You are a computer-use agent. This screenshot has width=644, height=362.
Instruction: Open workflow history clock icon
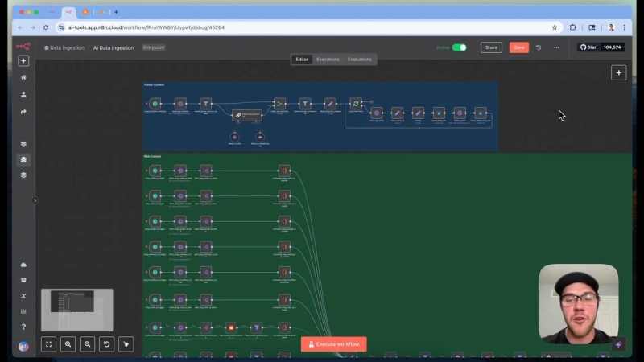click(x=539, y=47)
